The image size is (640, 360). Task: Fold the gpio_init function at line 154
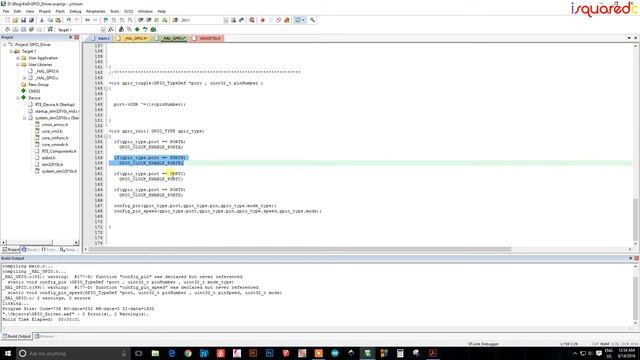(x=106, y=137)
